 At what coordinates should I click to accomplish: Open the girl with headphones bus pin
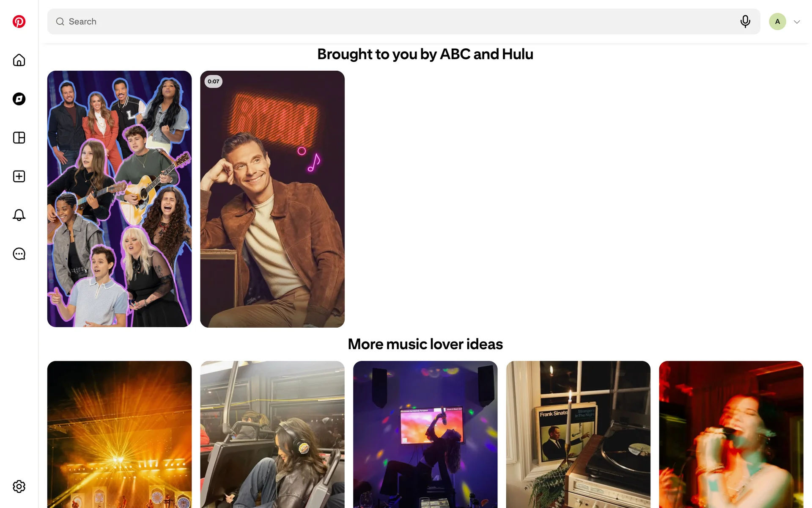click(x=272, y=434)
